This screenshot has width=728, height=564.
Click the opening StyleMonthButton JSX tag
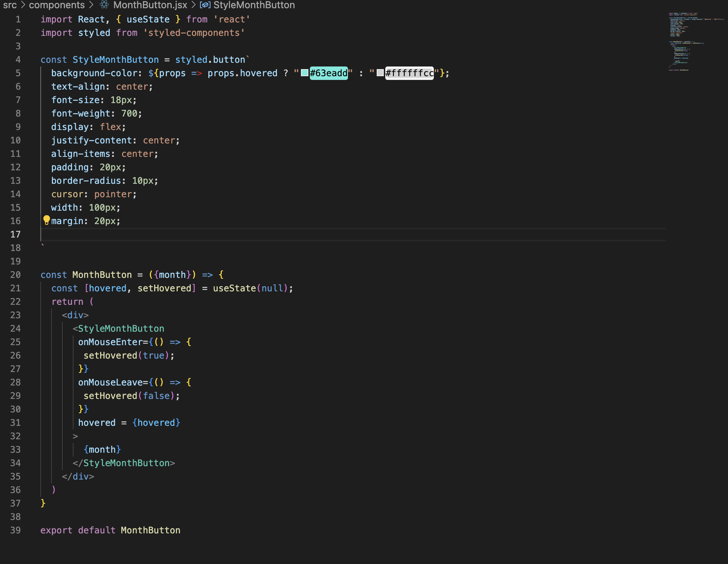coord(121,329)
